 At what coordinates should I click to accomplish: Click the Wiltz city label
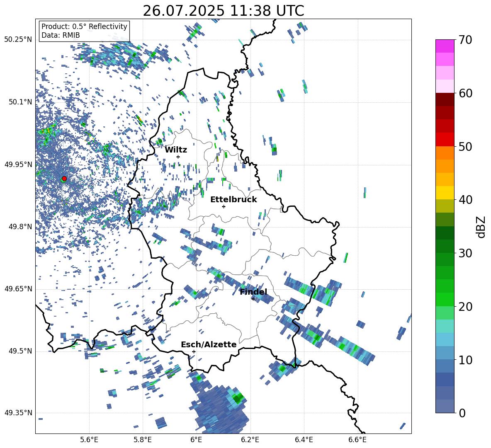tap(176, 150)
